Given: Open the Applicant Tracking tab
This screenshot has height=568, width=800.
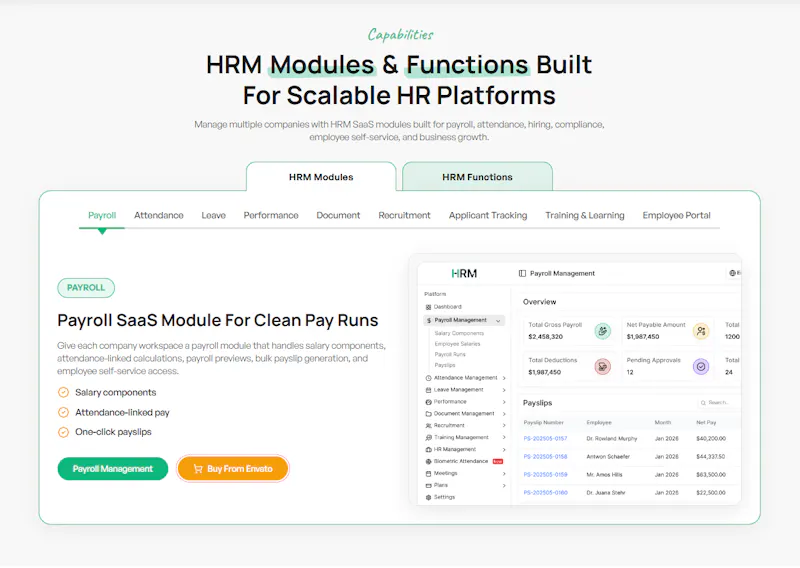Looking at the screenshot, I should point(488,215).
